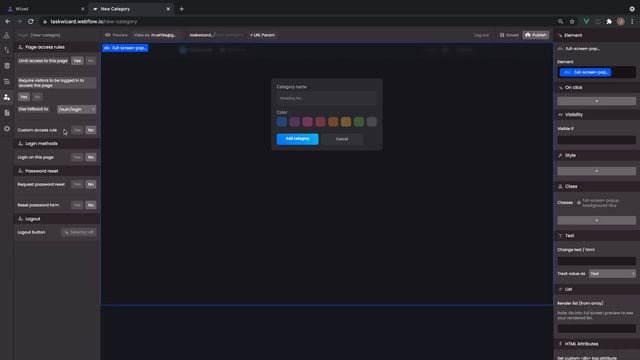Collapse the List section header
The image size is (640, 360).
[596, 289]
